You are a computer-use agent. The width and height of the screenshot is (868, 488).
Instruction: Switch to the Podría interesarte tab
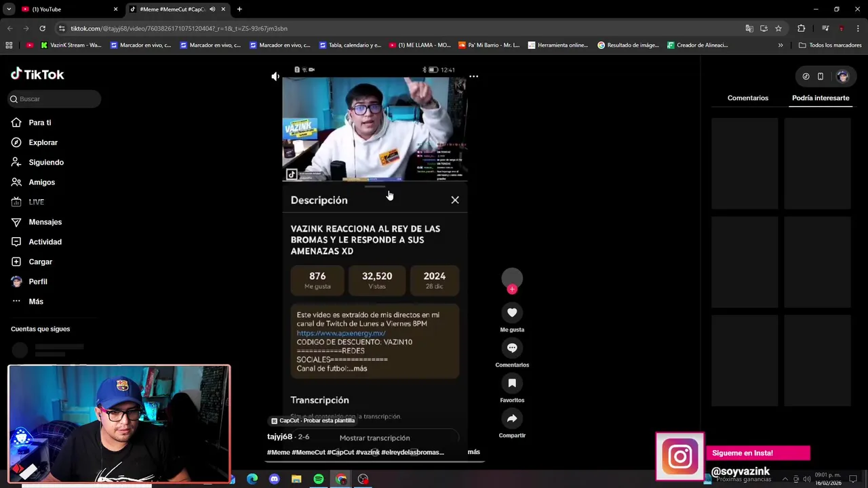coord(821,98)
